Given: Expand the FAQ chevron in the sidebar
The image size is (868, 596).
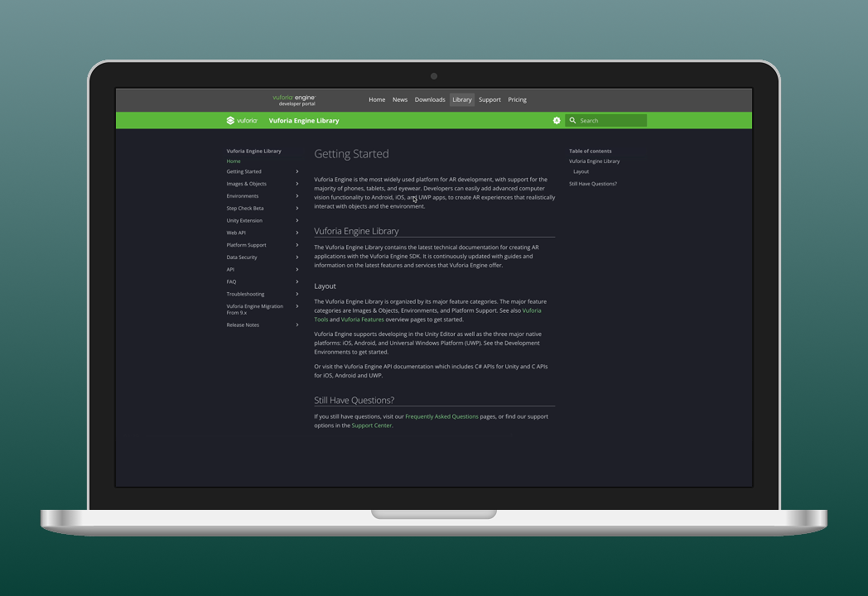Looking at the screenshot, I should pyautogui.click(x=297, y=281).
